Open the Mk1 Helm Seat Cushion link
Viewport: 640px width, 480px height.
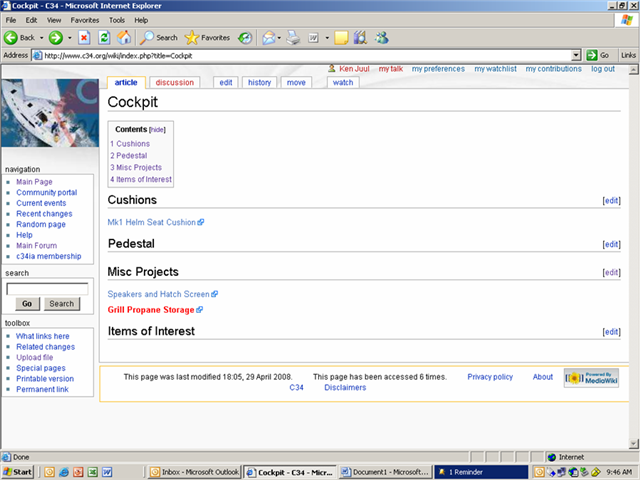(151, 222)
